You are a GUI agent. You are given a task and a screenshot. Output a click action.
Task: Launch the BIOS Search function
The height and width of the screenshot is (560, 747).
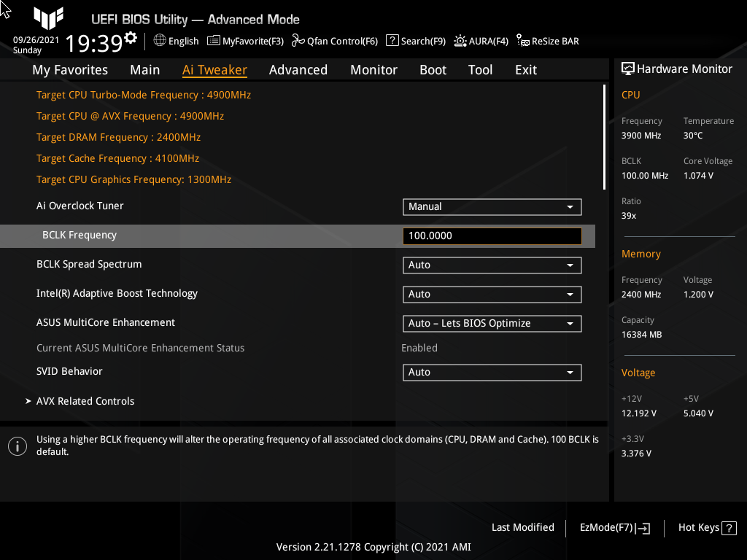point(415,41)
